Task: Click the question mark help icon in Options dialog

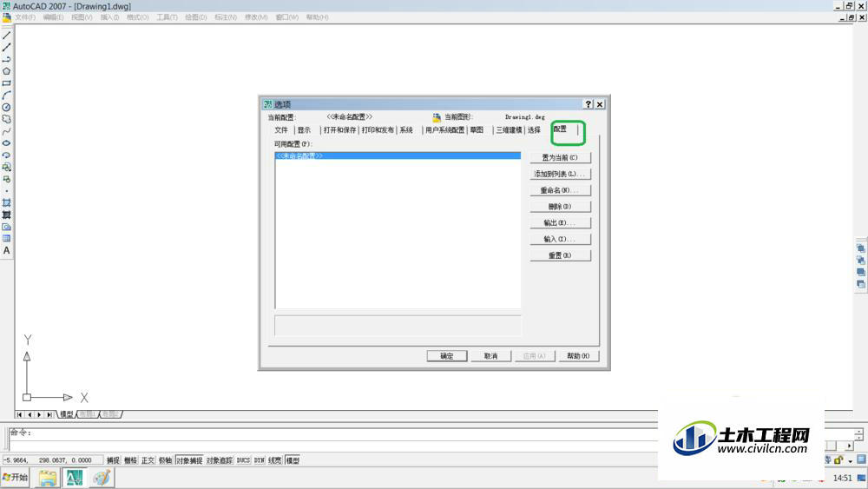Action: (x=589, y=104)
